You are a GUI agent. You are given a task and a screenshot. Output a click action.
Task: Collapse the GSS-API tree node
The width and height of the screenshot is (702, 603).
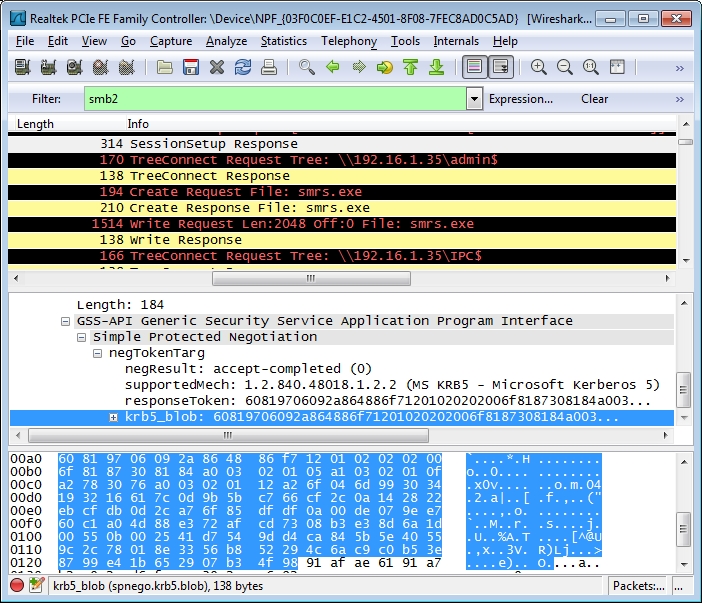[x=65, y=321]
